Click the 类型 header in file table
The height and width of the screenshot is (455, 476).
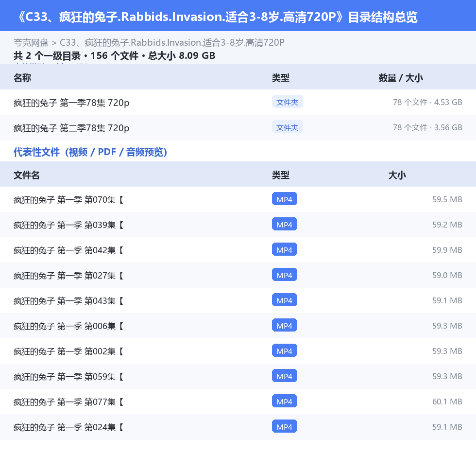point(281,175)
